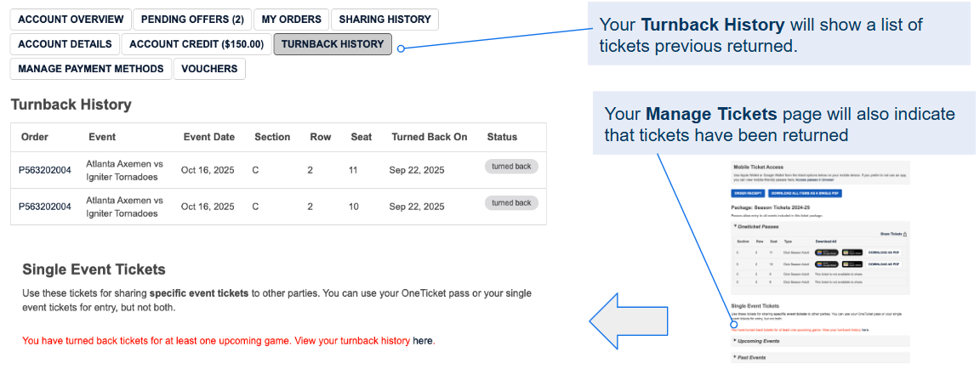Select the Account Details tab
The width and height of the screenshot is (980, 369).
pos(65,44)
